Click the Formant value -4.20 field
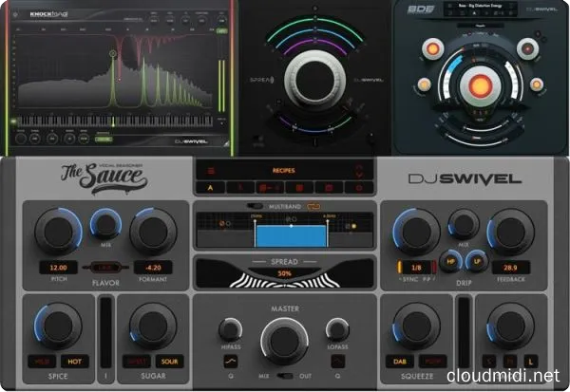The image size is (570, 392). pos(153,268)
